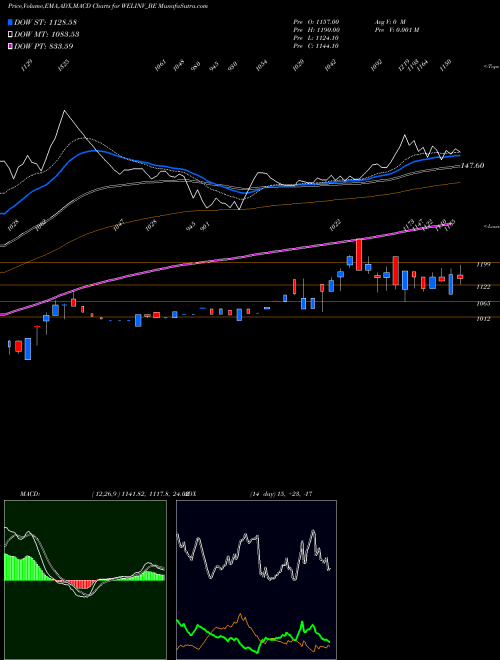Click the Pre L: 1124.10 value
500x660 pixels.
point(316,38)
